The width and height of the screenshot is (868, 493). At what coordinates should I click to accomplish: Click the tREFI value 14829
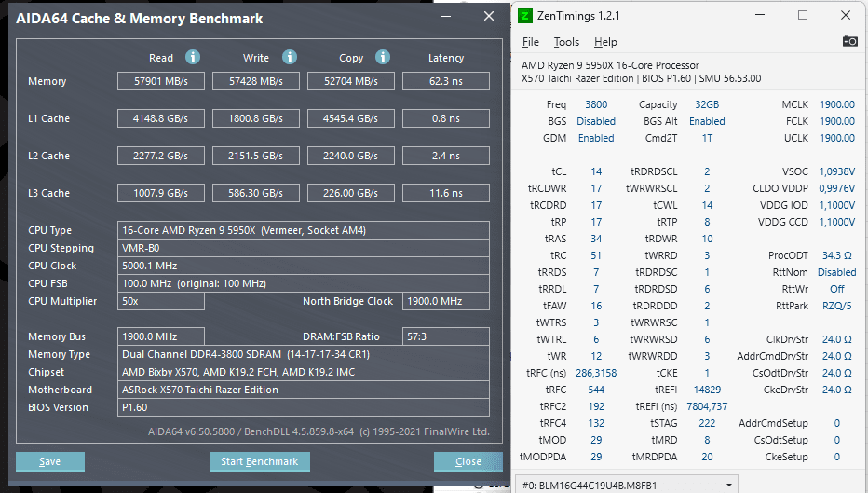(707, 390)
